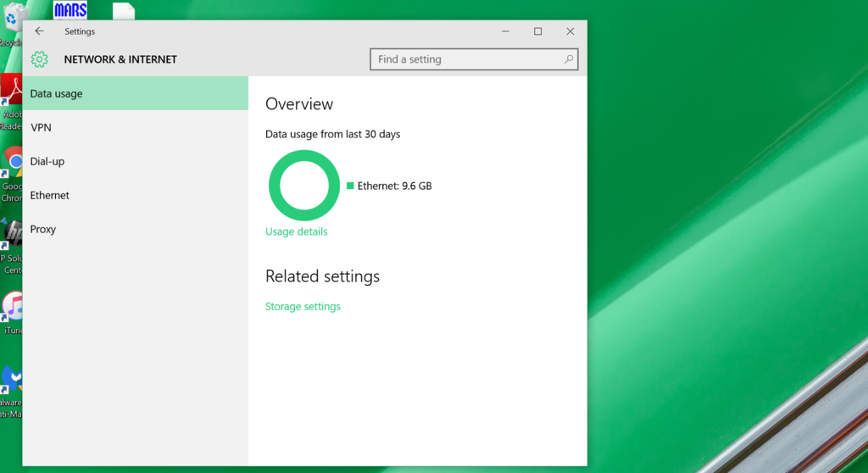Click the back arrow in Settings
This screenshot has height=473, width=868.
click(x=39, y=31)
